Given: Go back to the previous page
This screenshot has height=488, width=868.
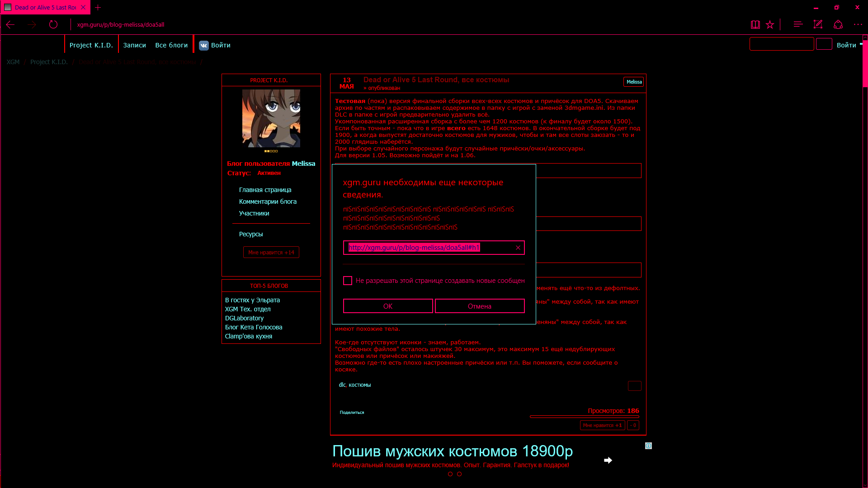Looking at the screenshot, I should click(10, 25).
